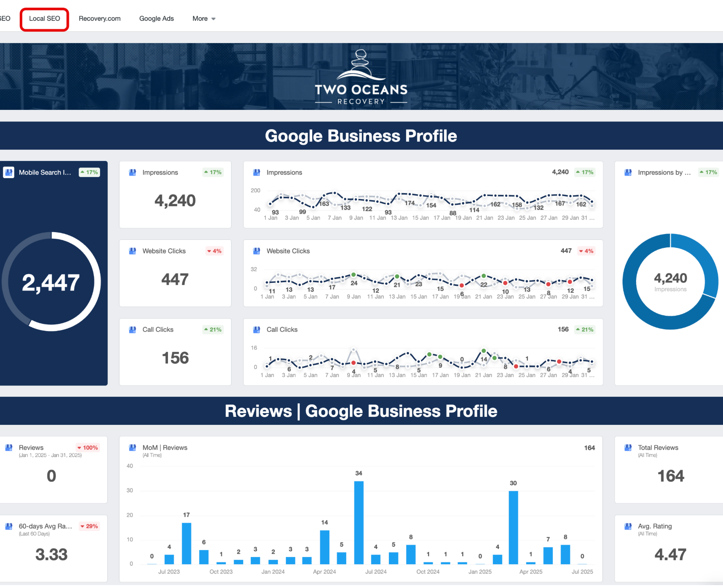The height and width of the screenshot is (588, 723).
Task: Click the Google Business Profile section heading
Action: (361, 136)
